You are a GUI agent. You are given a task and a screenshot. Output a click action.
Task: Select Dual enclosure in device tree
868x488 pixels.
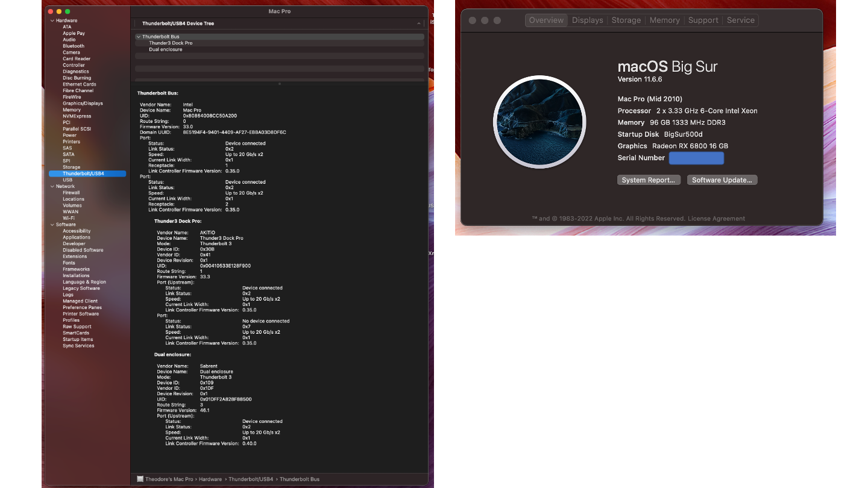(x=165, y=49)
